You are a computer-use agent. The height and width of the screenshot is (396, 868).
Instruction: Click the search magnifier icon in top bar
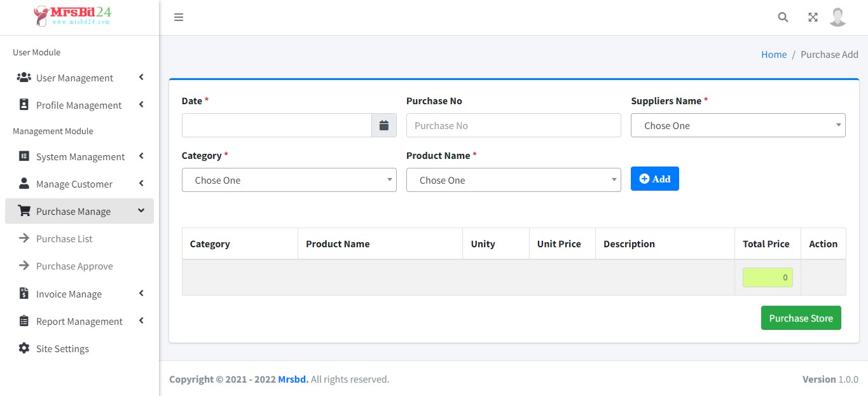[x=783, y=17]
